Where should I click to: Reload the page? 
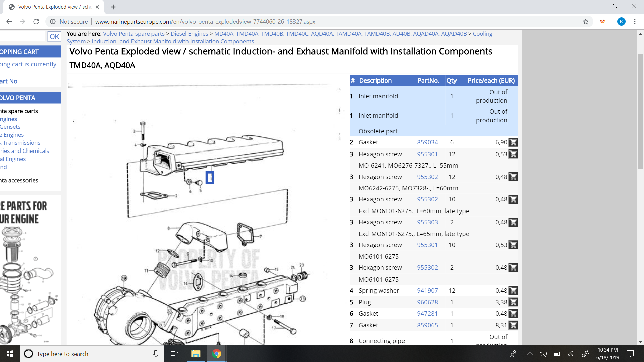point(36,22)
